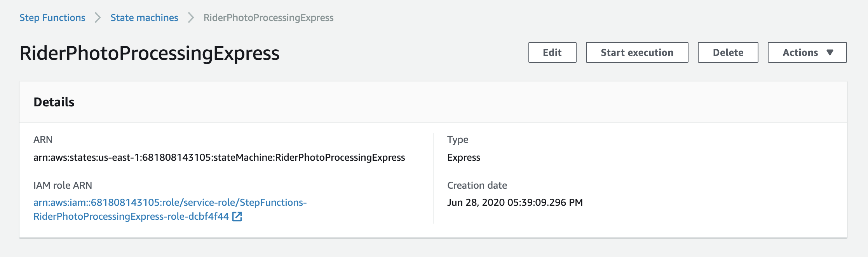Click breadcrumb chevron after State machines

(191, 17)
